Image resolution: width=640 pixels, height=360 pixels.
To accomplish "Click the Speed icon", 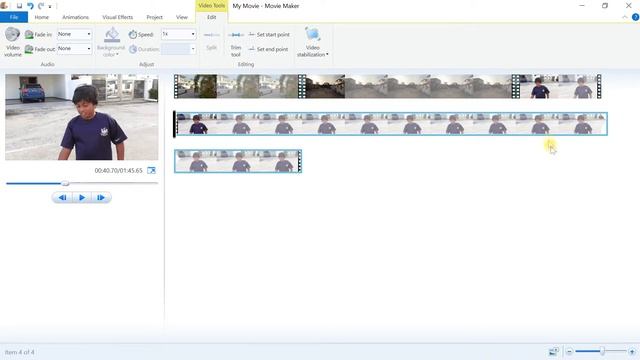I will (x=133, y=35).
